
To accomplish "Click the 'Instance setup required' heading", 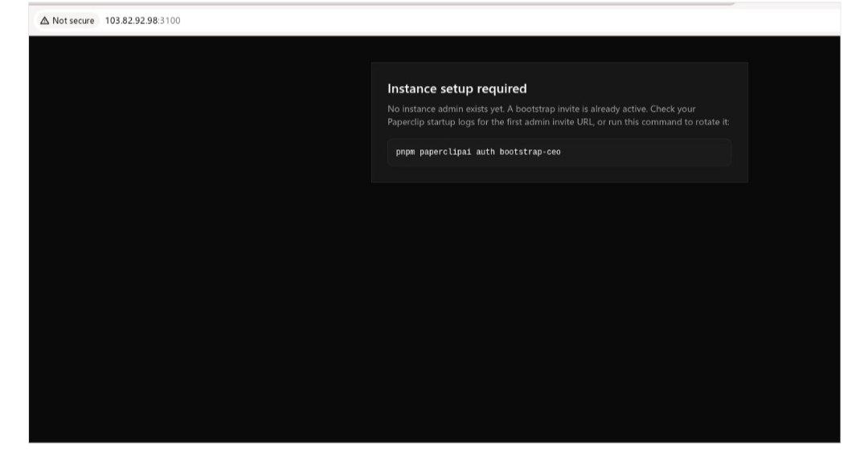I will click(x=457, y=88).
